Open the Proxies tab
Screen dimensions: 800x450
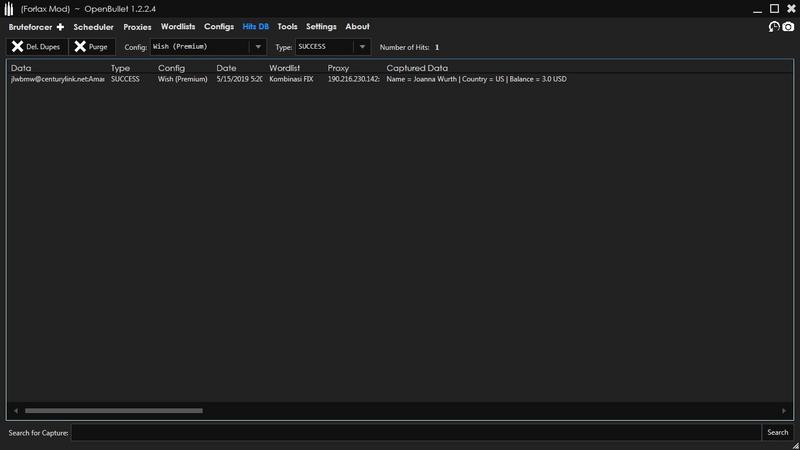point(137,27)
